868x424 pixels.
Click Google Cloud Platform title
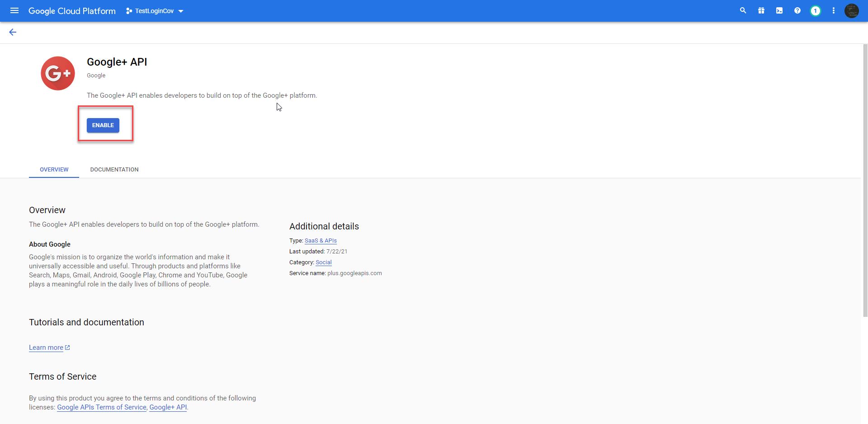72,11
